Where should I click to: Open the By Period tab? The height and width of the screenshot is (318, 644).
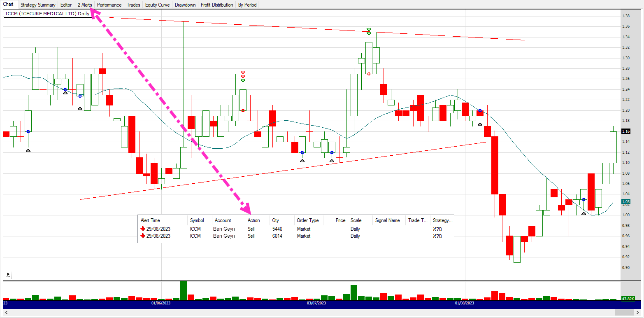[247, 5]
